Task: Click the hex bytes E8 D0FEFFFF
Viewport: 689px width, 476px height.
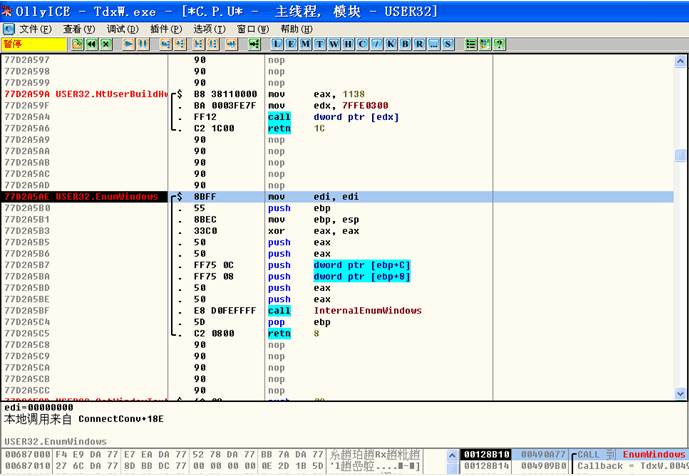Action: [225, 311]
